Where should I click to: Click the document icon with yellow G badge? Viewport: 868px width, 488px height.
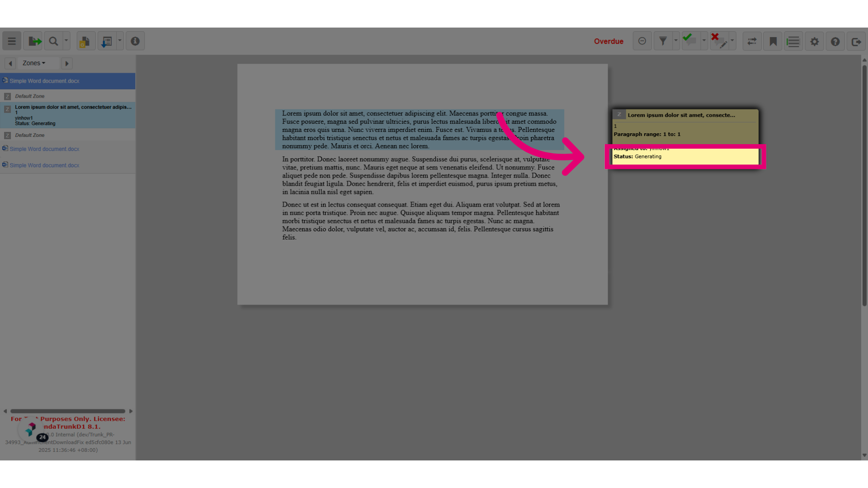click(x=86, y=41)
